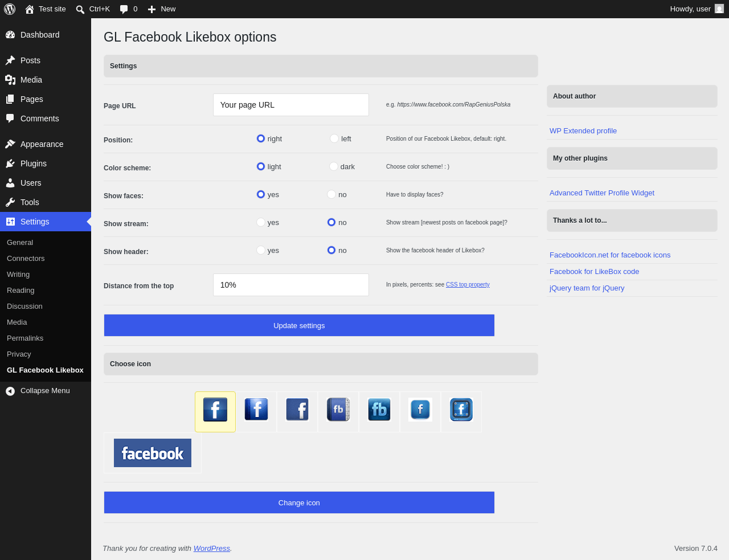Choose yes for Show faces
729x560 pixels.
[261, 194]
